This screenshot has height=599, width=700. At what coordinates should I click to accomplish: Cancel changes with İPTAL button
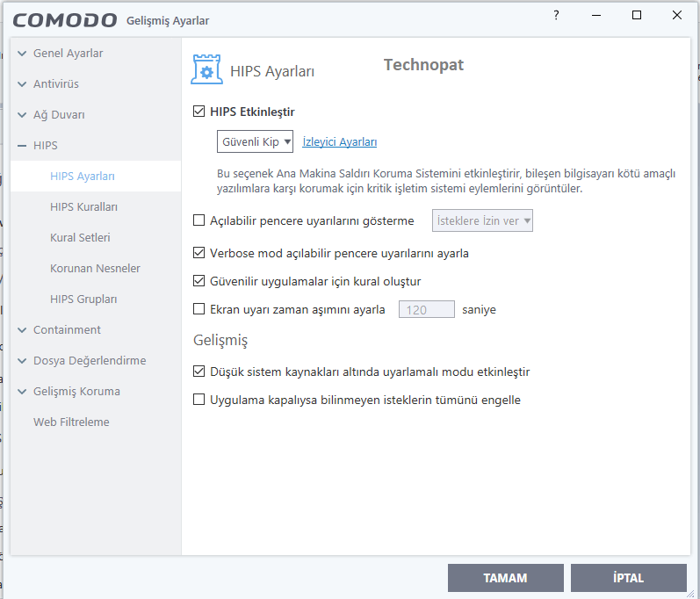coord(628,578)
